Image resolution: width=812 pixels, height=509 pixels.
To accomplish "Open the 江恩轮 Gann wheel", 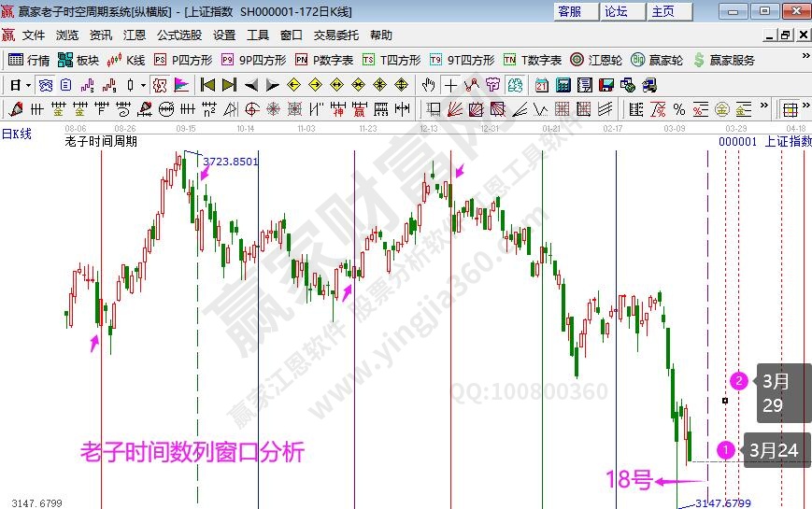I will [596, 60].
